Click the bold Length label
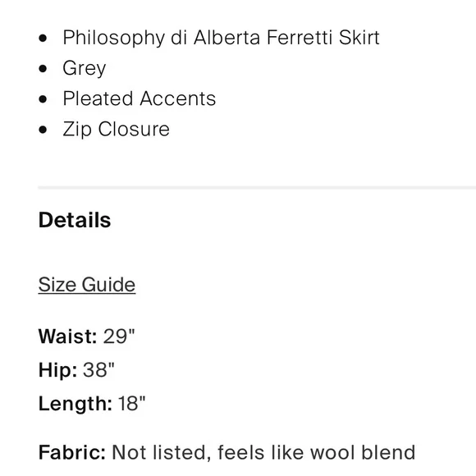Viewport: 476px width, 476px height. click(76, 404)
